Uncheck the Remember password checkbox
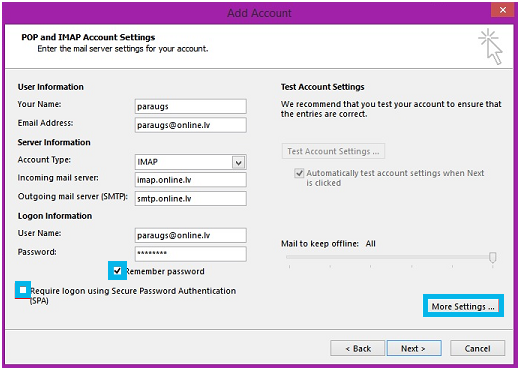This screenshot has width=520, height=371. coord(117,271)
